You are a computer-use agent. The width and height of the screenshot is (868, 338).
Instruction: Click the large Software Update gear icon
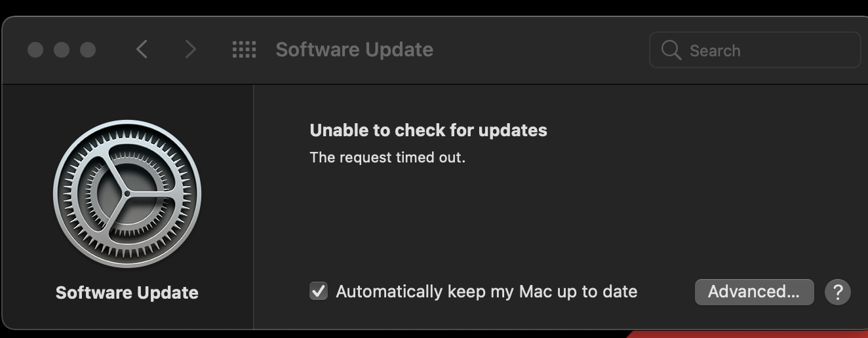point(127,194)
